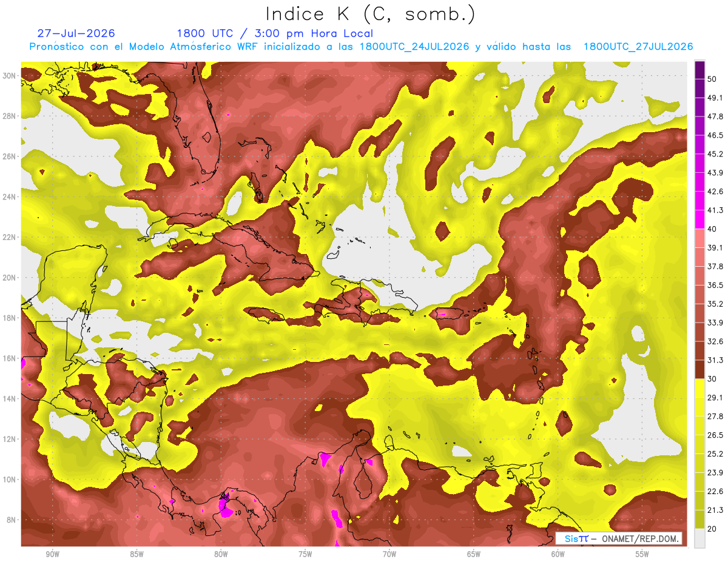Viewport: 728px width, 562px height.
Task: Pick the dark brown color bar segment between 30 and 31.3
Action: point(699,369)
